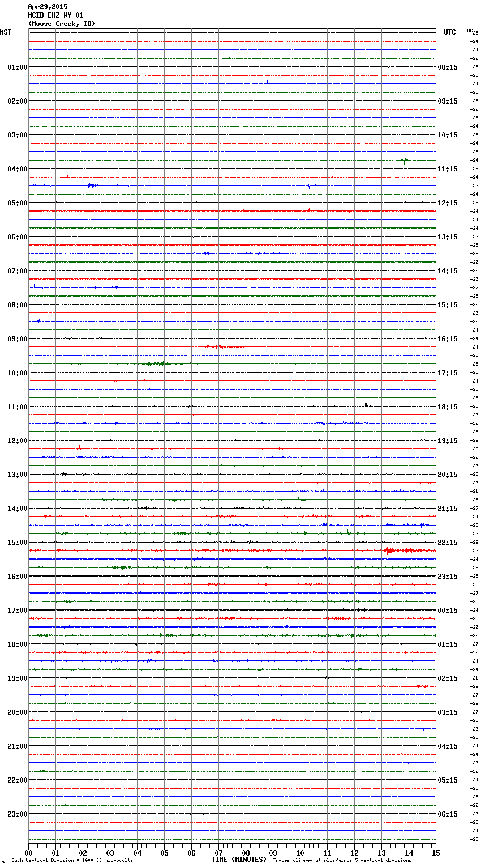Select the 17:00 MST time label

point(18,611)
